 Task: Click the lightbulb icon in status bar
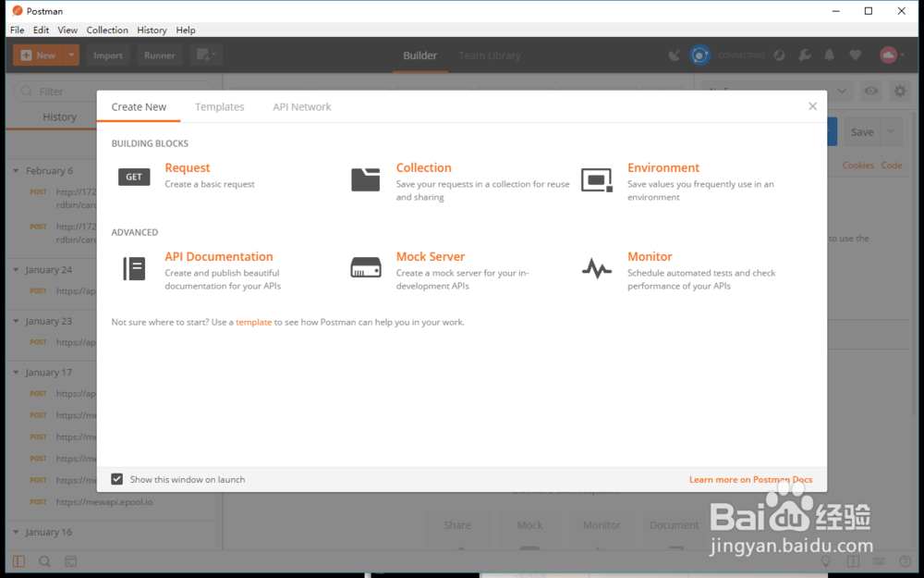tap(825, 561)
